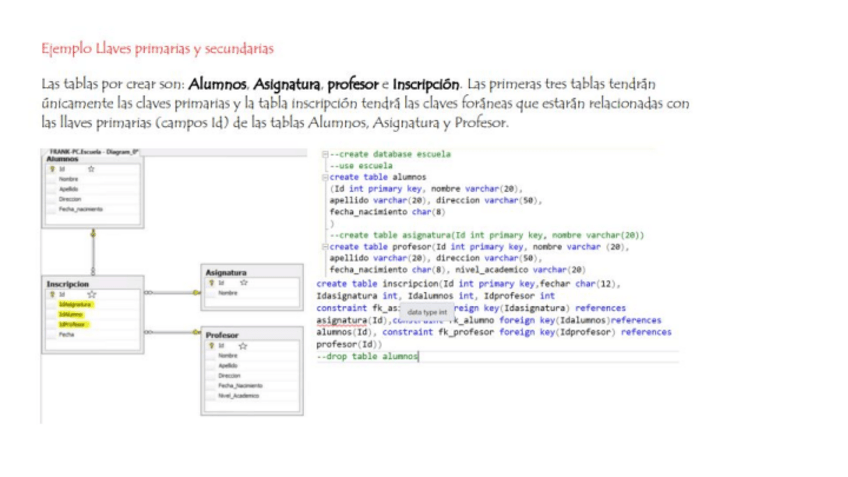Image resolution: width=848 pixels, height=477 pixels.
Task: Select the Asignatura table title bar
Action: pyautogui.click(x=252, y=273)
